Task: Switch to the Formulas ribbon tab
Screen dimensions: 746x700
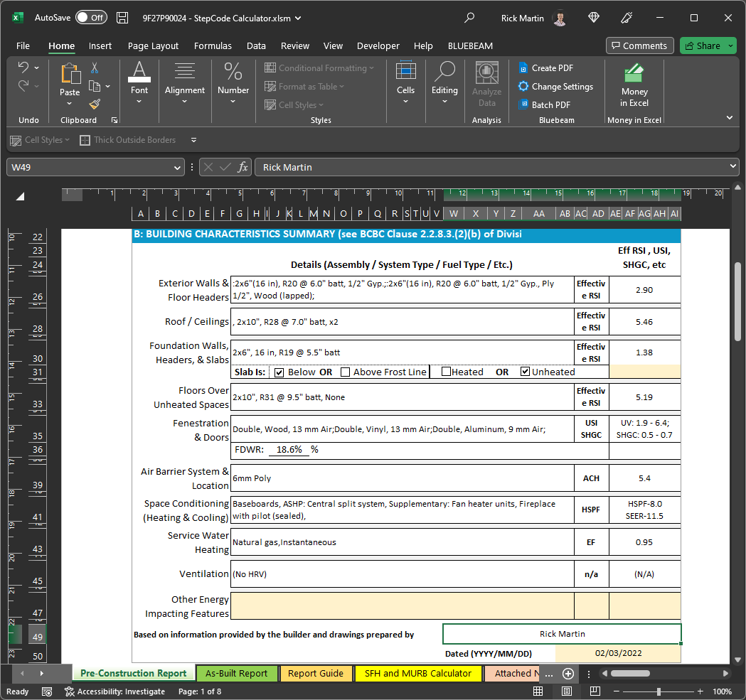Action: point(213,45)
